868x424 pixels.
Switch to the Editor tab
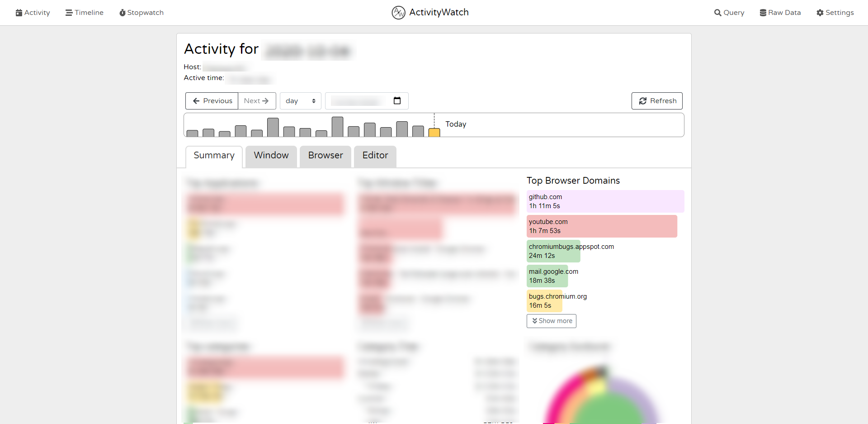coord(375,156)
